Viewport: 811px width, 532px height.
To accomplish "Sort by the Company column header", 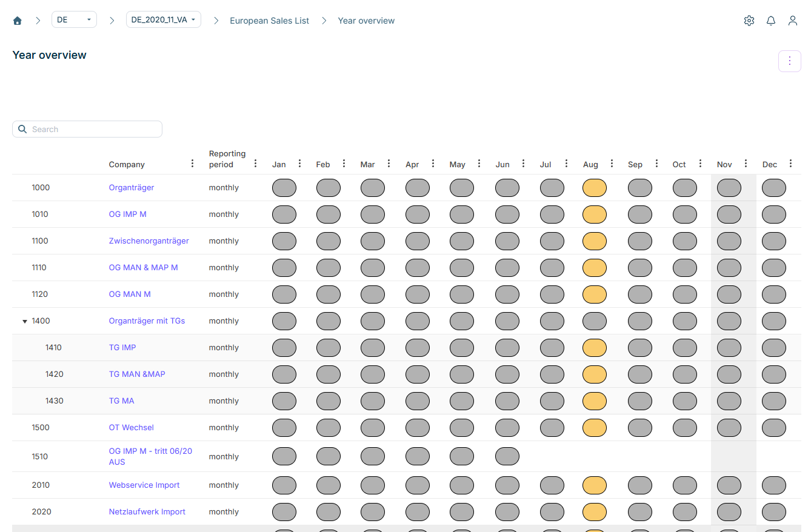I will 127,164.
